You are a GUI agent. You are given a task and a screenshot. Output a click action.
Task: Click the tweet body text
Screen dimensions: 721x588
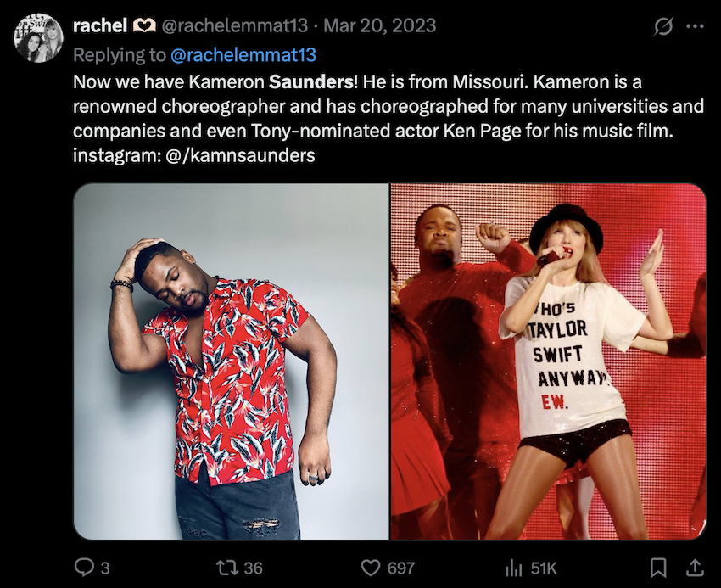(x=382, y=120)
